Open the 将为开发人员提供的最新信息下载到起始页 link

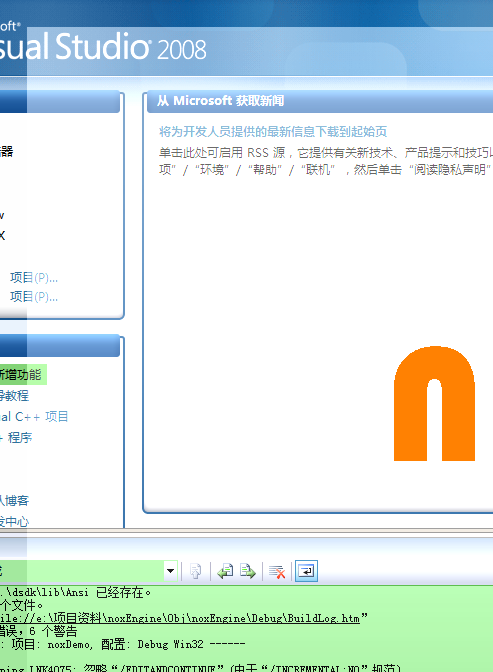[x=273, y=132]
